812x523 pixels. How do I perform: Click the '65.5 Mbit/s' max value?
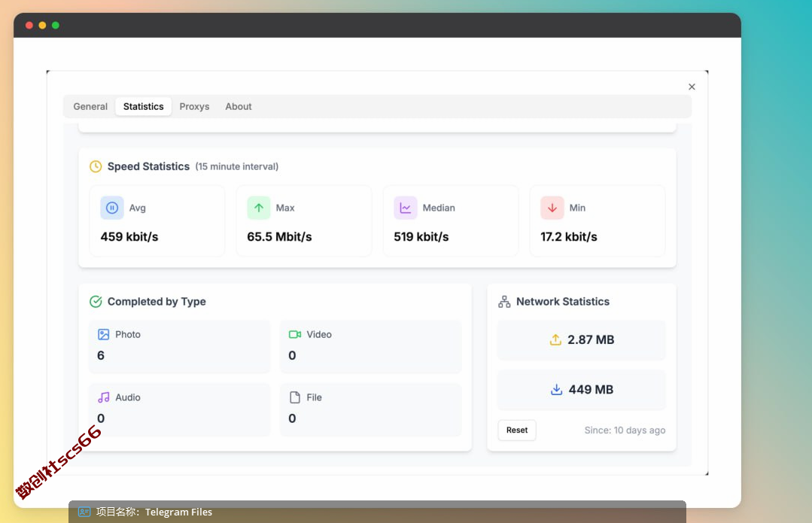pos(279,236)
